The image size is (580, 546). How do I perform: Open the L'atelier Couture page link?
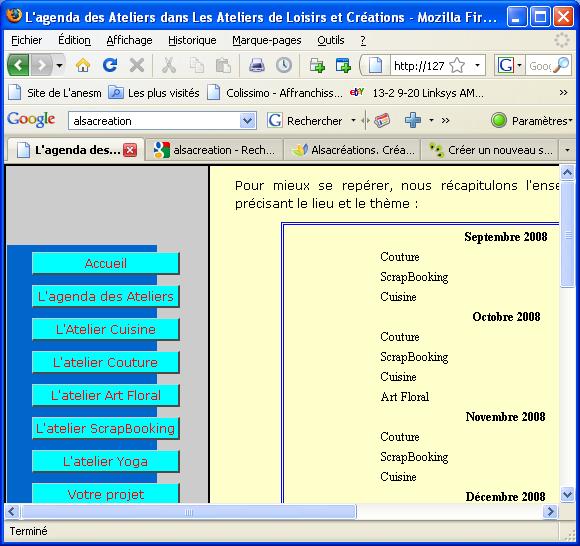pos(105,362)
